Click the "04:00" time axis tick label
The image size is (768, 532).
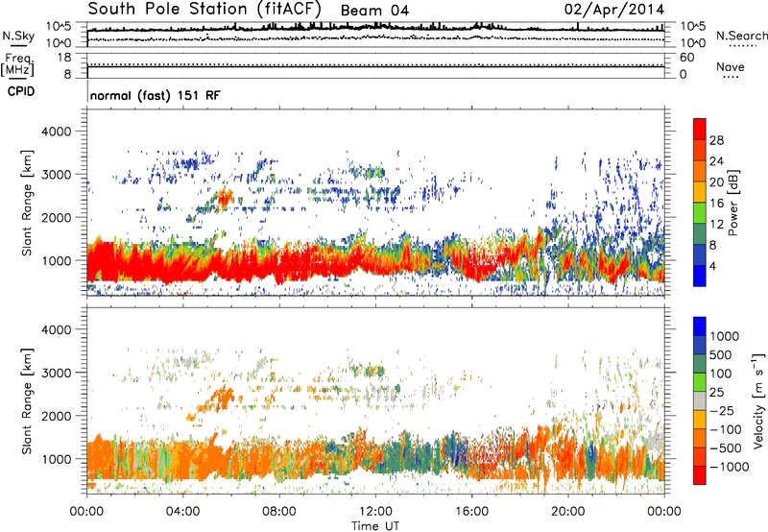point(183,512)
